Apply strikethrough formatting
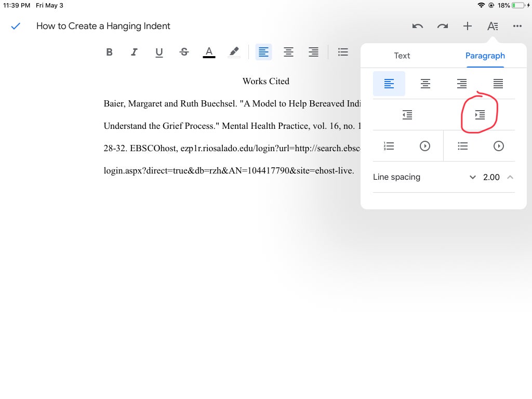The height and width of the screenshot is (399, 532). (184, 52)
